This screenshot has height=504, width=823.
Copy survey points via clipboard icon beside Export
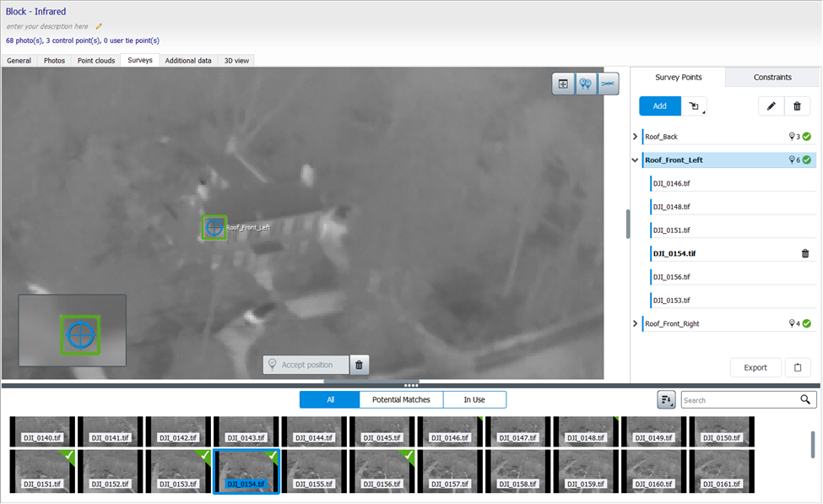coord(797,367)
